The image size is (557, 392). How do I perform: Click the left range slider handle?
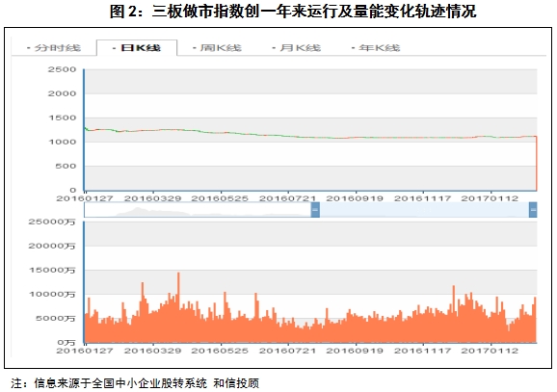[315, 210]
